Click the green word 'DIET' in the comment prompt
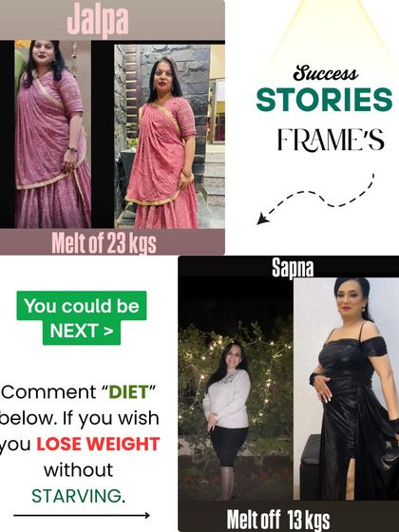The width and height of the screenshot is (399, 532). [128, 392]
